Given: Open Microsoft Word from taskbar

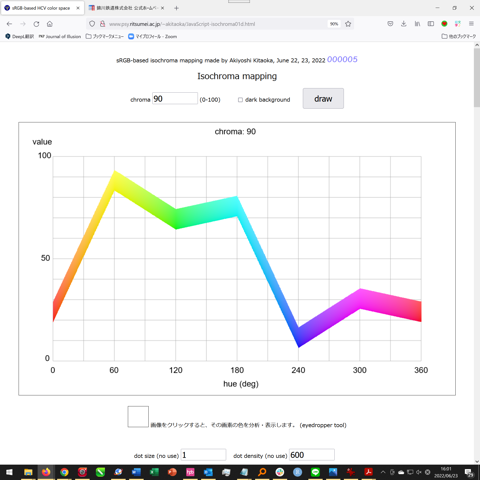Looking at the screenshot, I should [x=136, y=472].
